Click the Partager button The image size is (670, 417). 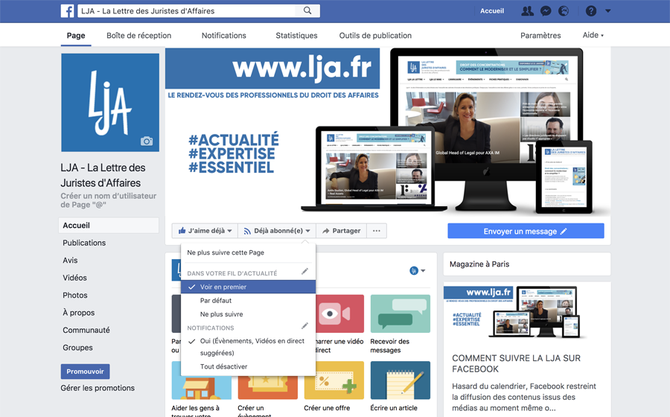pos(341,231)
